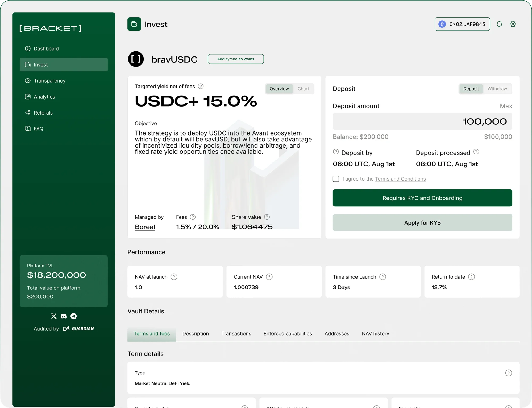Open the connected wallet 0x02...AF9845 menu

[462, 24]
